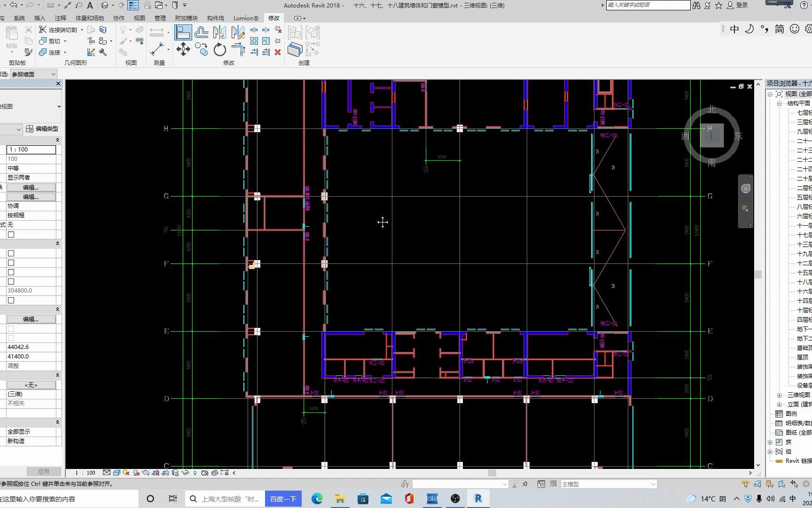Click the Create Assembly stacked icon
This screenshot has height=508, width=812.
coord(295,49)
